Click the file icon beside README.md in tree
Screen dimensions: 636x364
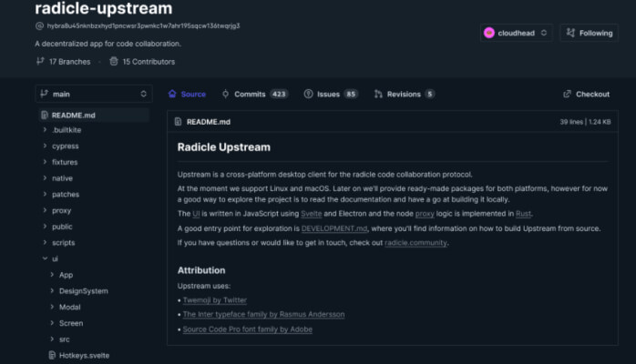(x=45, y=116)
